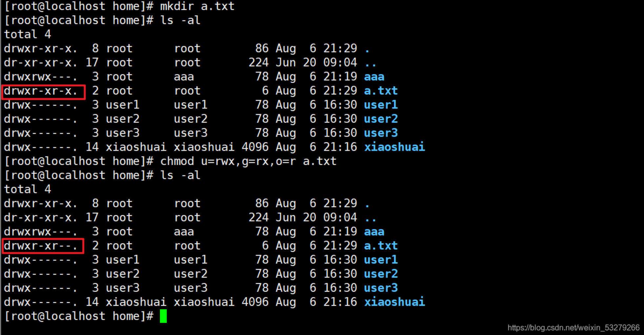
Task: Click the xiaoshuai directory name in second listing
Action: pyautogui.click(x=395, y=302)
